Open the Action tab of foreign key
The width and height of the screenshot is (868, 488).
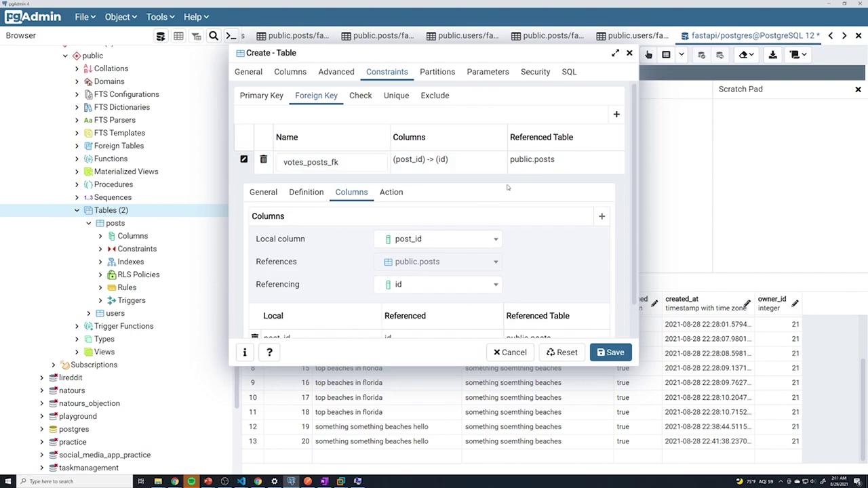391,192
